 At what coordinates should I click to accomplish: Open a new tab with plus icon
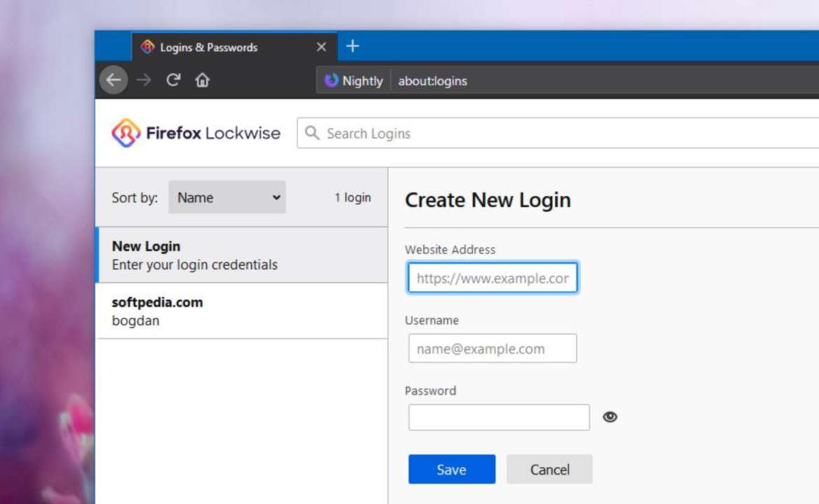point(353,46)
